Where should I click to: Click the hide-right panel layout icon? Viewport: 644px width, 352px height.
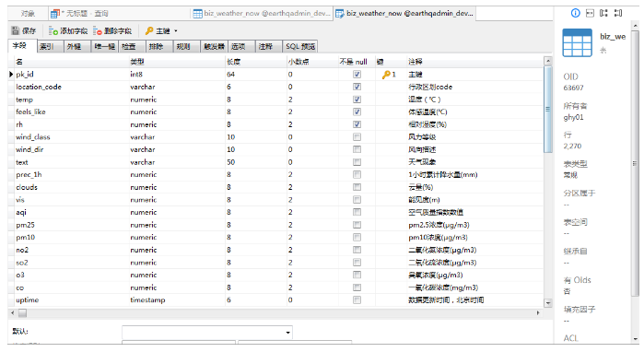coord(618,13)
